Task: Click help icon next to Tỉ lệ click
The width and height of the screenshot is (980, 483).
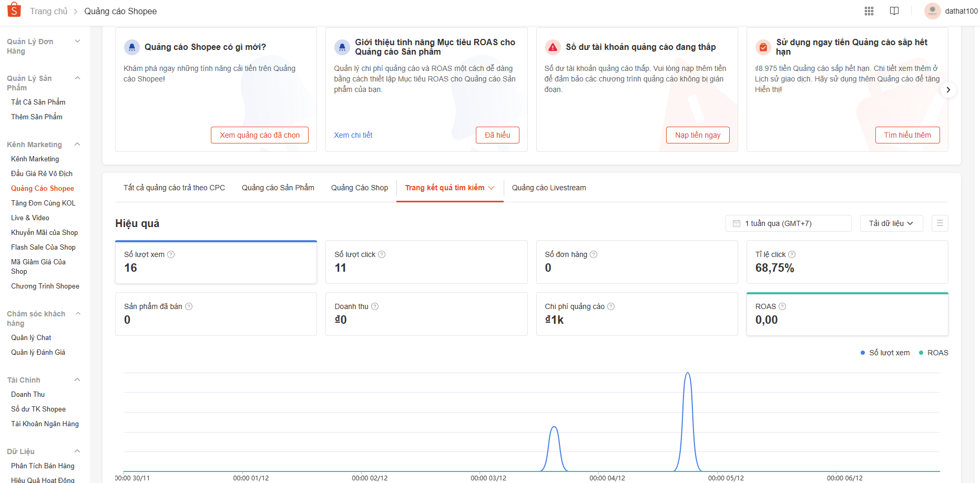Action: click(792, 254)
